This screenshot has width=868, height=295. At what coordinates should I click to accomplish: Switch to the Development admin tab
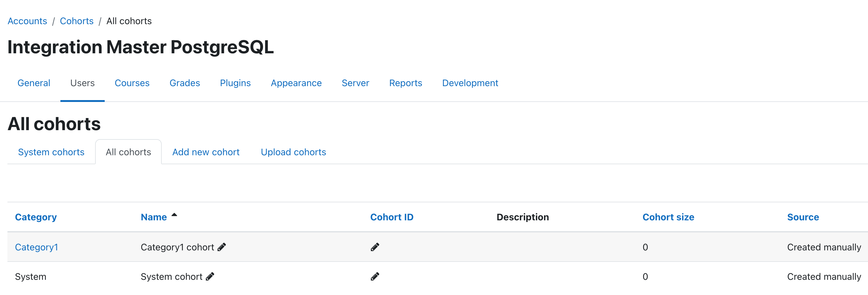[x=470, y=83]
